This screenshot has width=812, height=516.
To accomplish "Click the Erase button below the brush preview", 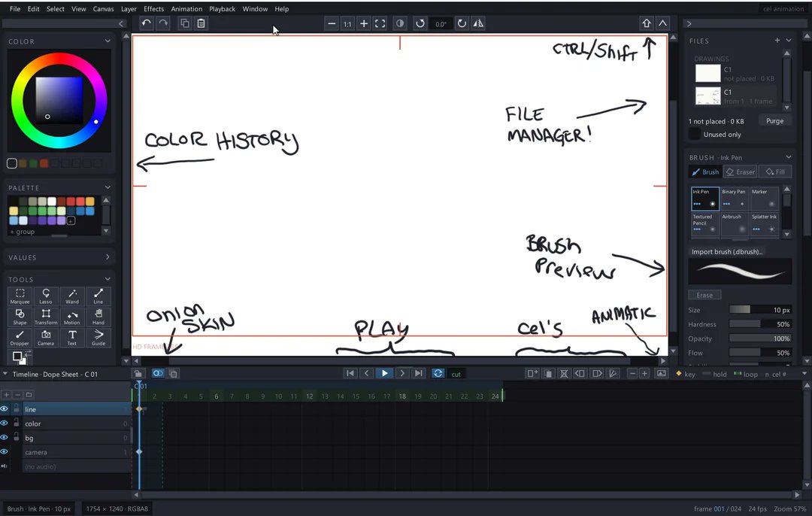I will click(704, 295).
